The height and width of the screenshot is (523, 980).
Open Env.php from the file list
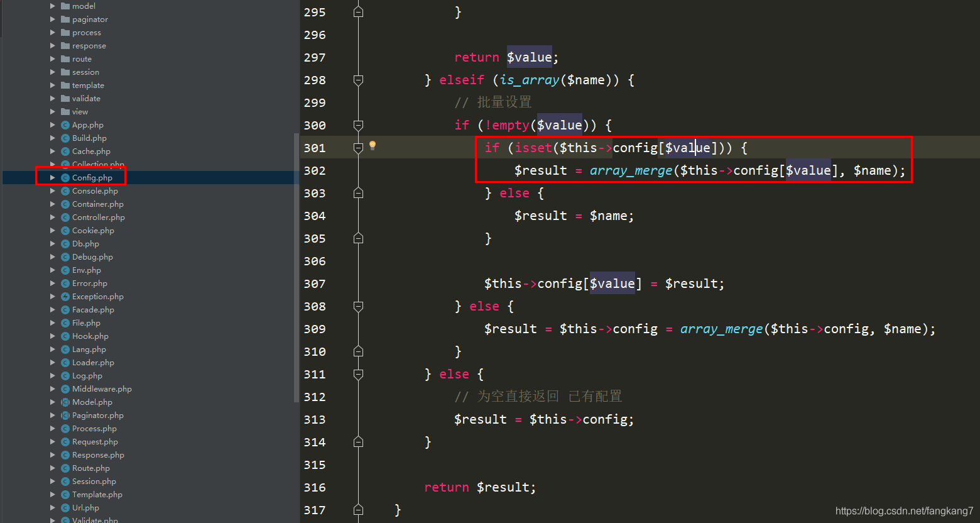(86, 270)
